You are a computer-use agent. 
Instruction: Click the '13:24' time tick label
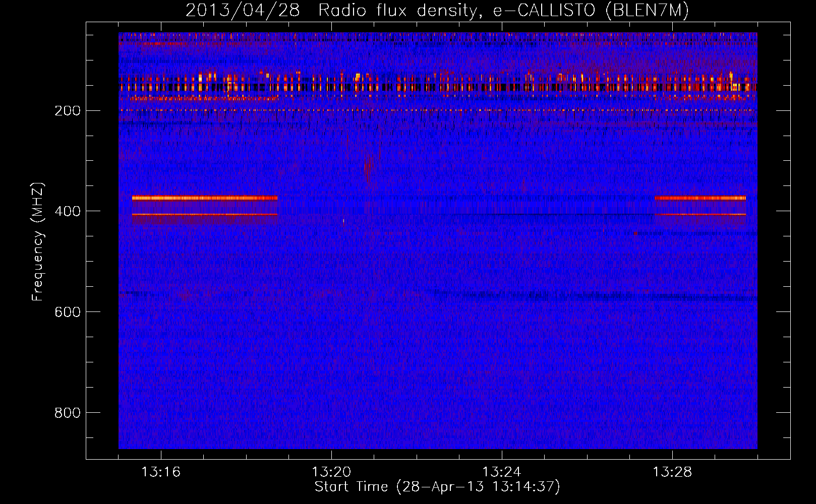coord(502,472)
